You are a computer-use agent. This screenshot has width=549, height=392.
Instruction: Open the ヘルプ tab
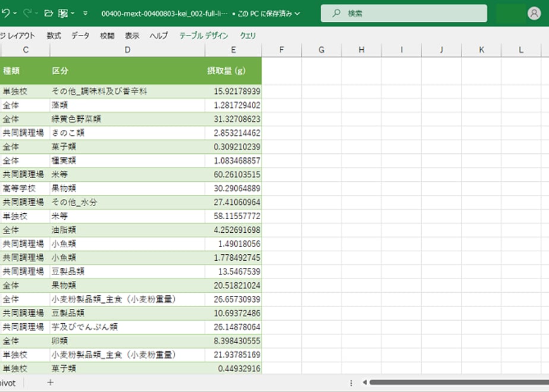tap(159, 36)
